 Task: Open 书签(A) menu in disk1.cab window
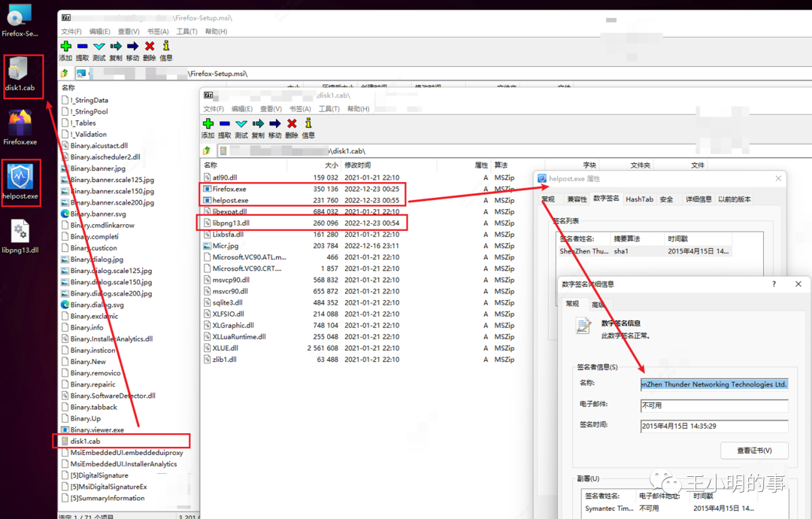[x=300, y=109]
